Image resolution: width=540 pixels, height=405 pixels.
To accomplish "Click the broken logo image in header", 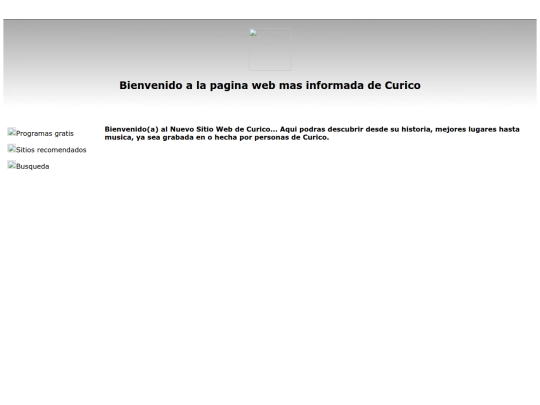I will pos(270,49).
